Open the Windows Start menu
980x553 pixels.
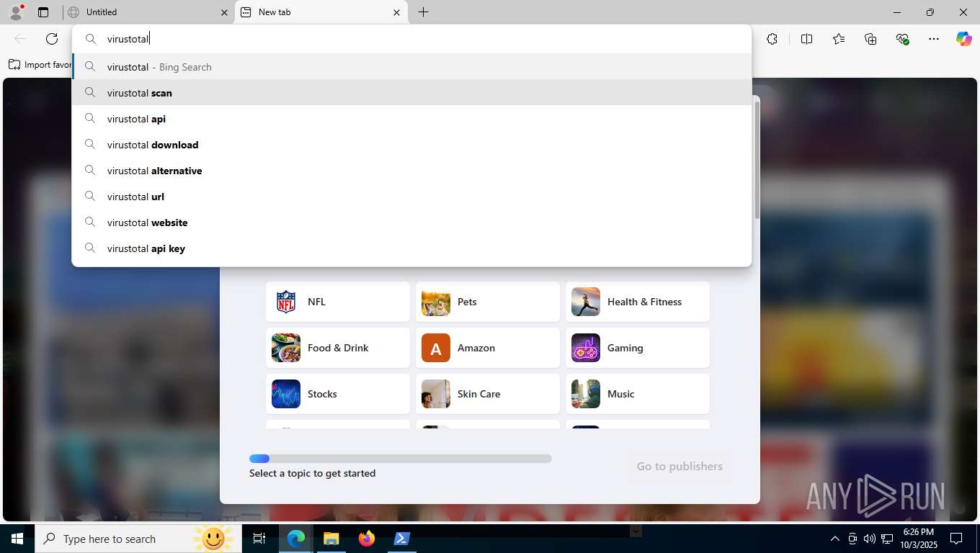click(17, 539)
